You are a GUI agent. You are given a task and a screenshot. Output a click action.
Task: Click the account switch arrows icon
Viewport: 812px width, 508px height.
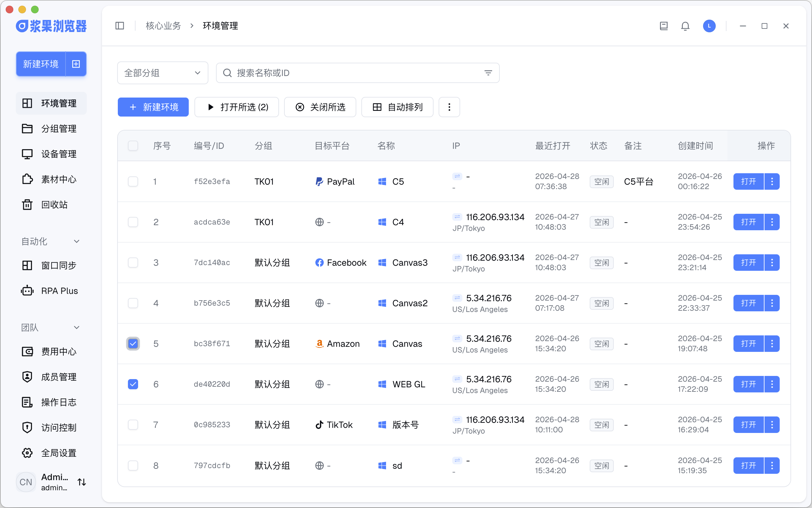pos(82,482)
